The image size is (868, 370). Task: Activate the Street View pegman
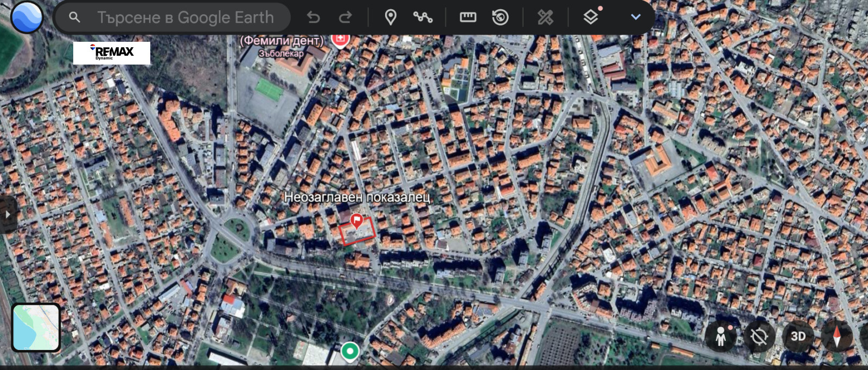720,337
